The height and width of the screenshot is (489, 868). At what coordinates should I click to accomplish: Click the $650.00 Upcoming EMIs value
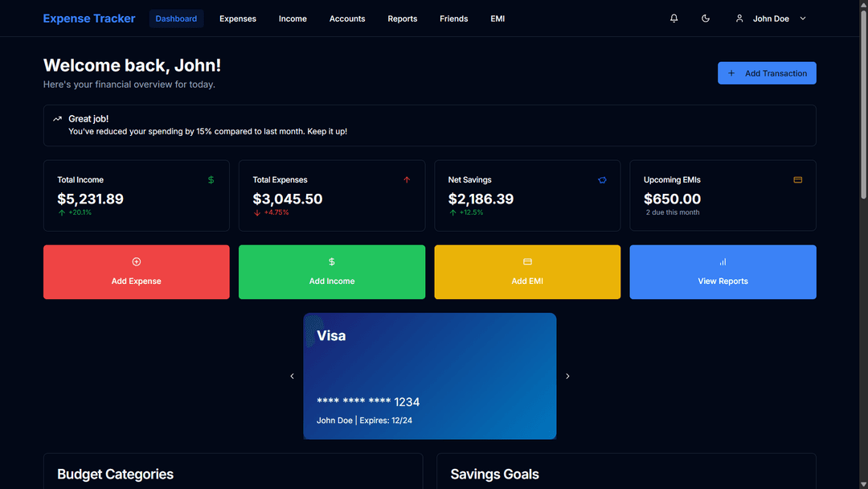(672, 199)
